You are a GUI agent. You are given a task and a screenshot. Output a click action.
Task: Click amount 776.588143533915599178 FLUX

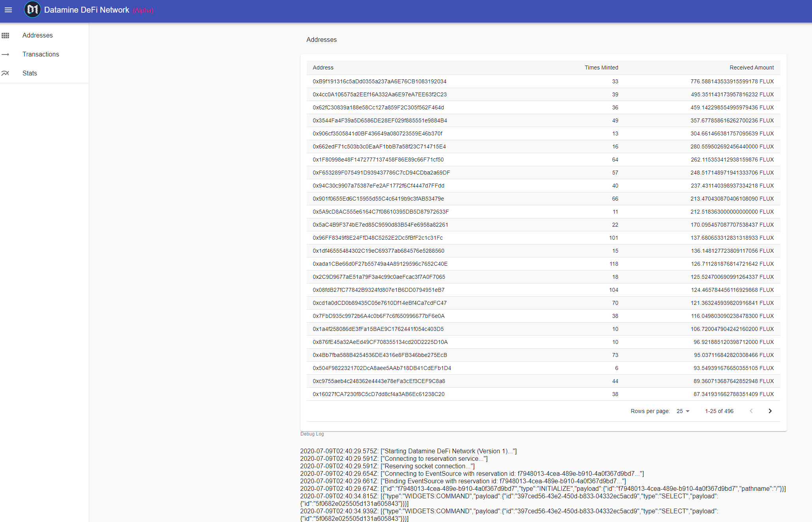pos(732,81)
